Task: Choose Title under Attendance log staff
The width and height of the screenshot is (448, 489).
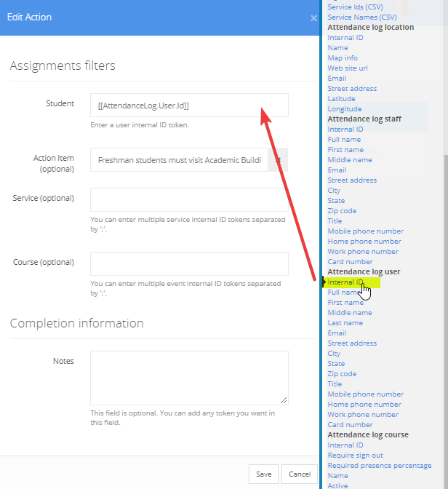Action: (335, 220)
